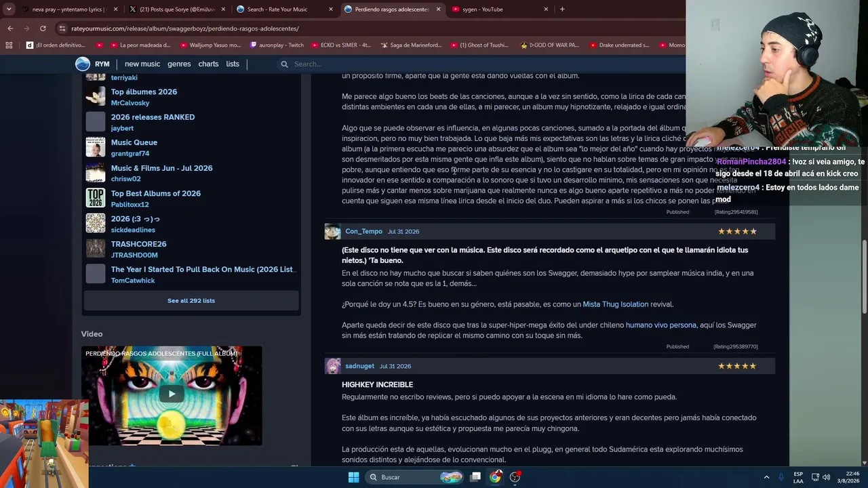Open the 'charts' menu in RYM
The image size is (868, 488).
tap(208, 64)
